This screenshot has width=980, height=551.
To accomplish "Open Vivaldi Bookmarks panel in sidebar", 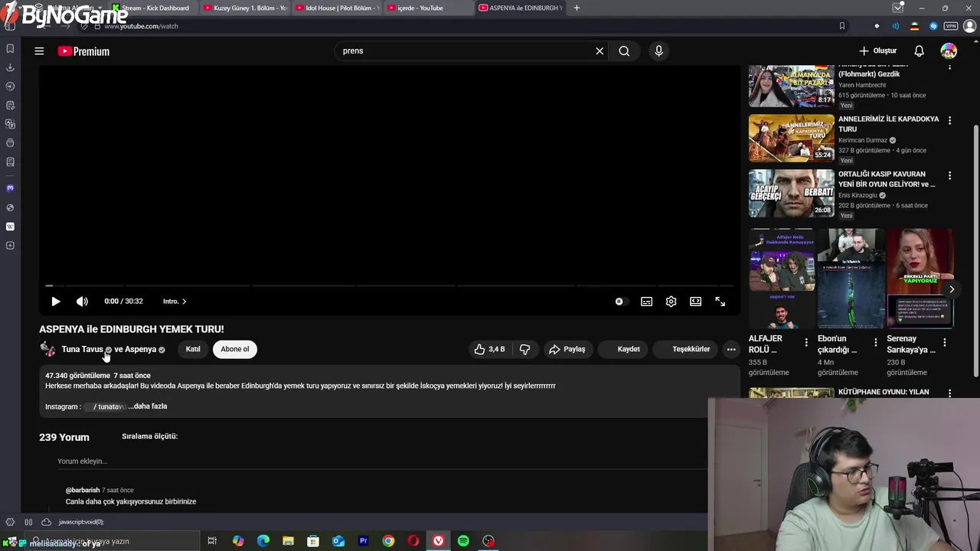I will (10, 49).
